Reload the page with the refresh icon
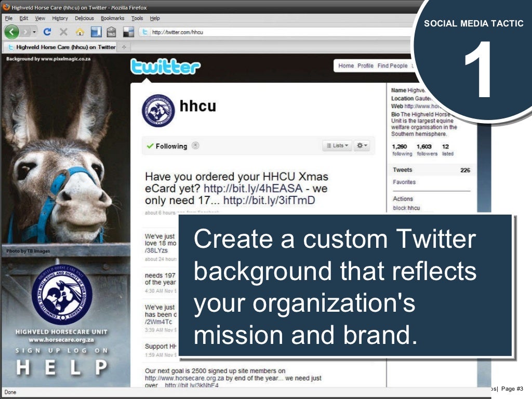The image size is (532, 399). (x=47, y=32)
